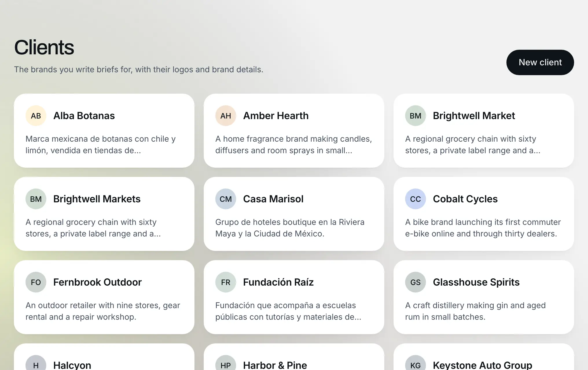This screenshot has height=370, width=588.
Task: Select the CM avatar for Casa Marisol
Action: [x=226, y=199]
